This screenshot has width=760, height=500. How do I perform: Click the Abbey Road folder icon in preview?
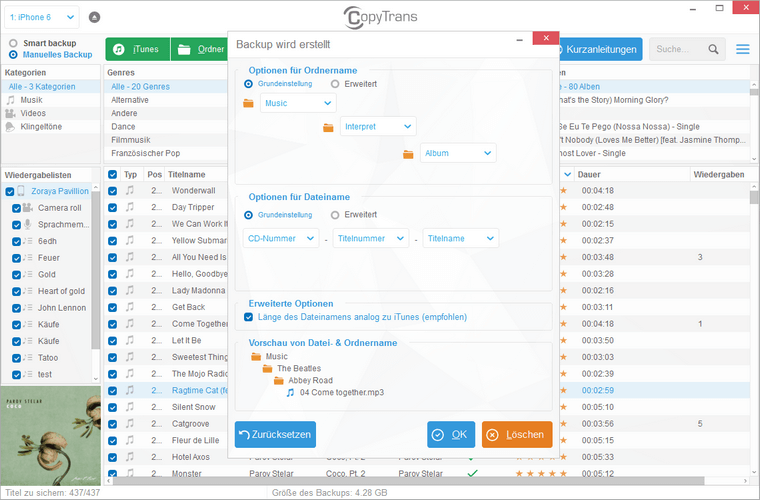[x=279, y=381]
